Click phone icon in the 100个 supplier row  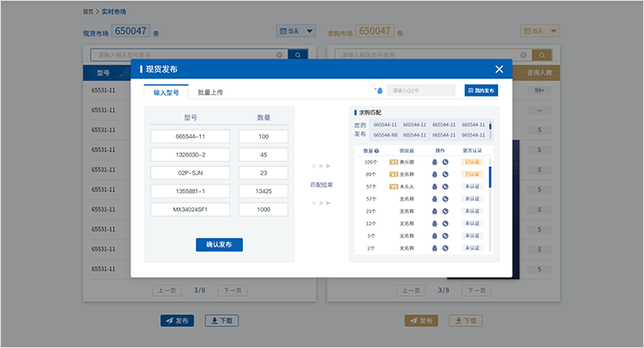pos(446,162)
